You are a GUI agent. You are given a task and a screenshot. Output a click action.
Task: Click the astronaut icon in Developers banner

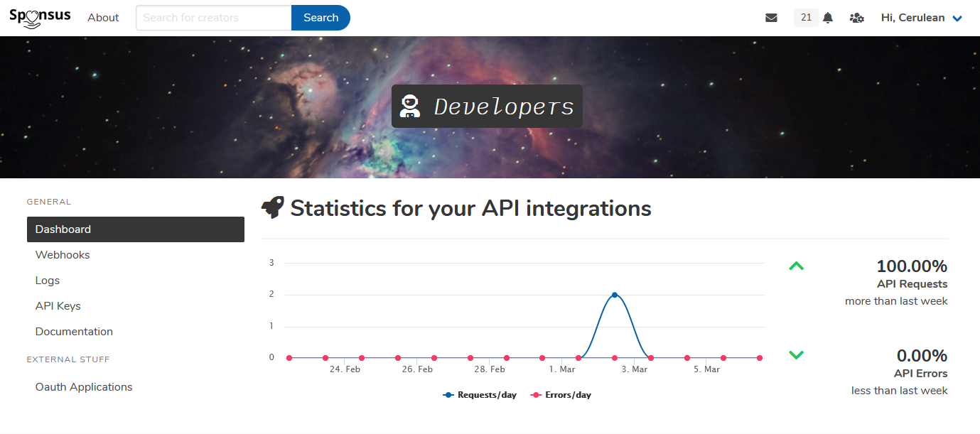coord(409,107)
